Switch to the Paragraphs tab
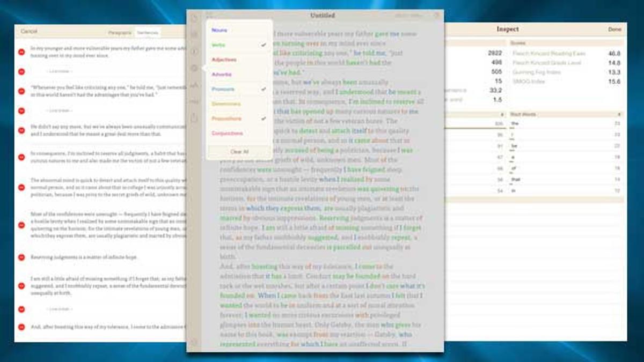 [x=120, y=33]
